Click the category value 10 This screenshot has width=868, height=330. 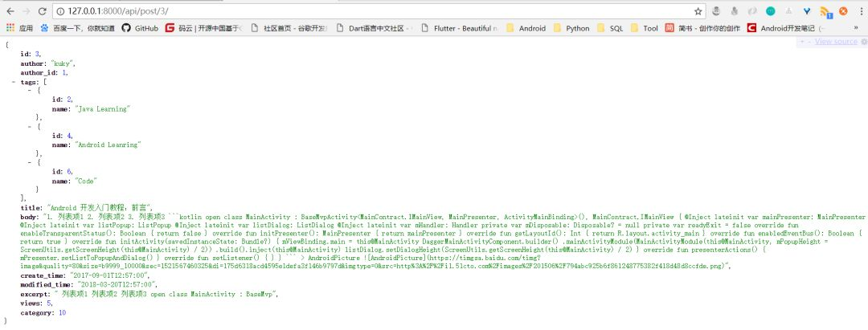[62, 312]
